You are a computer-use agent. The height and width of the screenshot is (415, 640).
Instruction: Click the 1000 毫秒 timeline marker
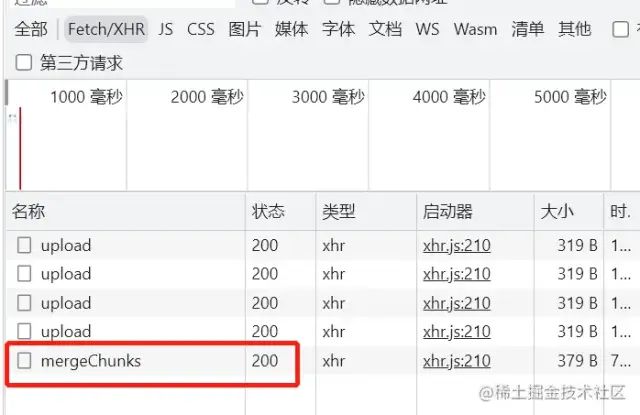(86, 97)
